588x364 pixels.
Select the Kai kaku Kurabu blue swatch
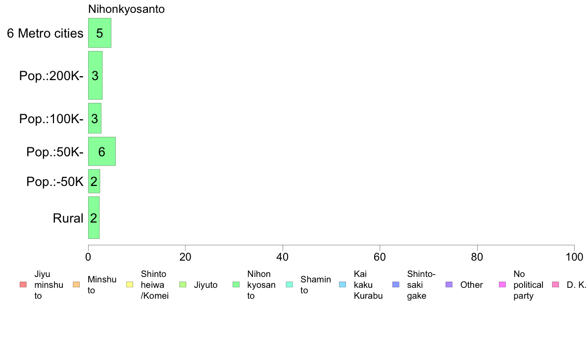(343, 284)
